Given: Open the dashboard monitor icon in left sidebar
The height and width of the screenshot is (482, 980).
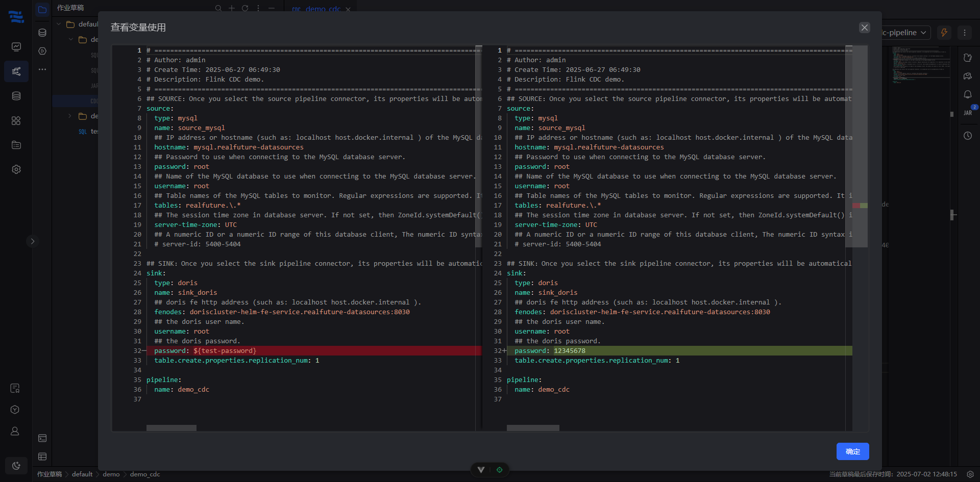Looking at the screenshot, I should tap(16, 47).
